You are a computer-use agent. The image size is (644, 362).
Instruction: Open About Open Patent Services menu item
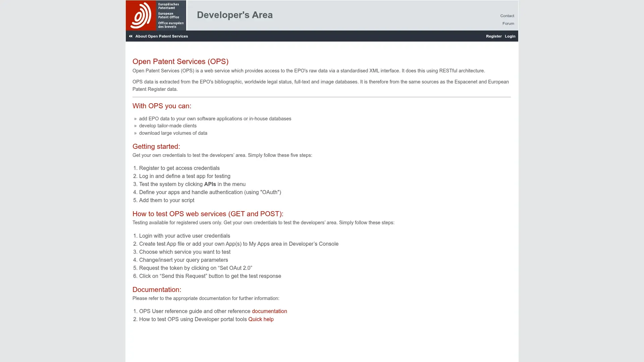click(161, 36)
